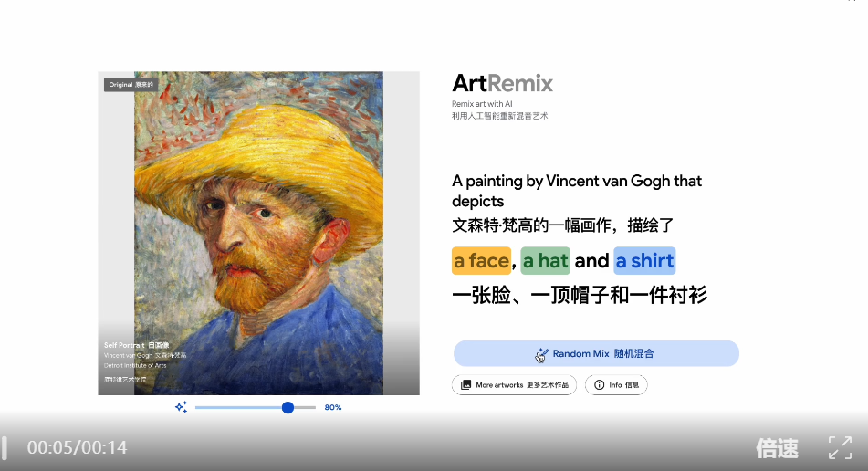
Task: Click 'Remix art with AI' subtitle
Action: 482,104
